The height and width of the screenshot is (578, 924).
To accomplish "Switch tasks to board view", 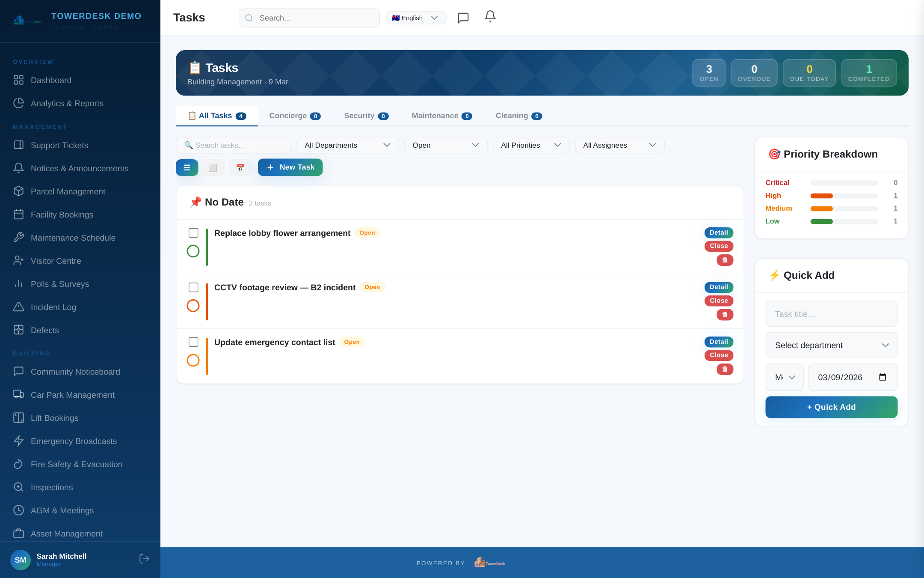I will tap(213, 167).
